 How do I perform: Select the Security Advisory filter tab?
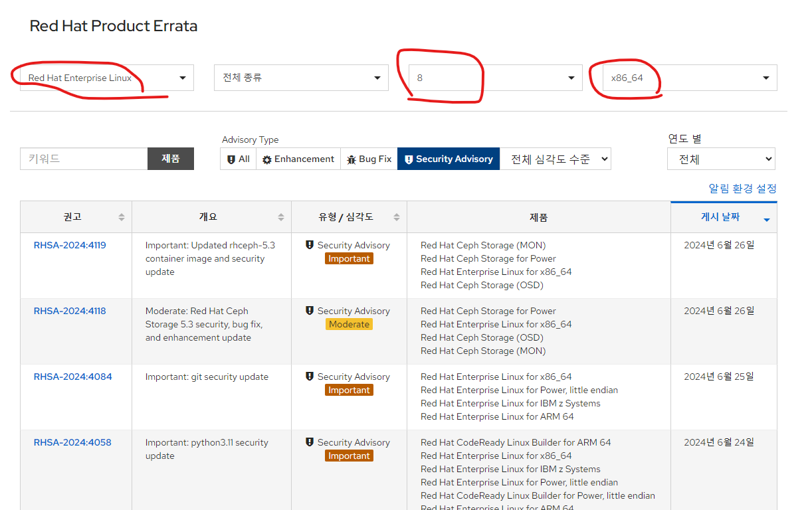point(449,159)
